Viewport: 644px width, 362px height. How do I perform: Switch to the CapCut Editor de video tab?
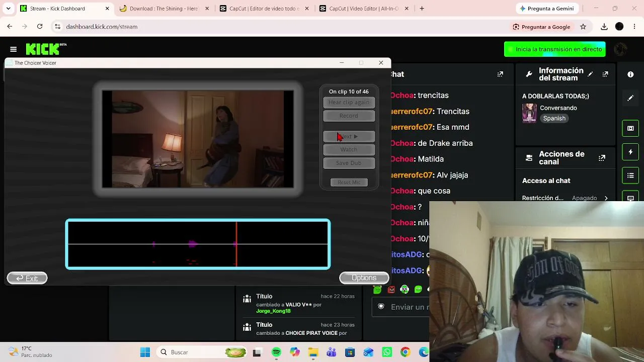tap(264, 9)
